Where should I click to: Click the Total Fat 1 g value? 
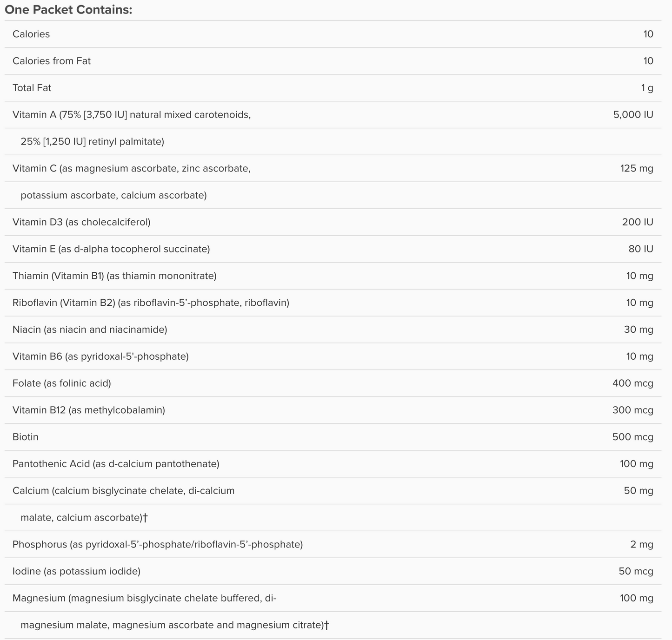[x=647, y=88]
